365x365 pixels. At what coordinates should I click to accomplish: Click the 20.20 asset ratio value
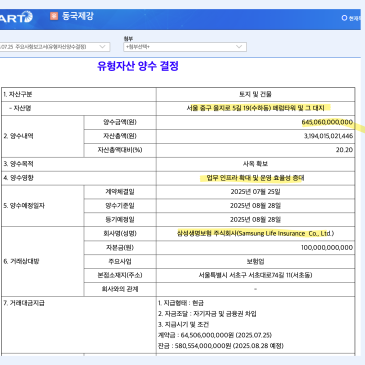pyautogui.click(x=344, y=150)
